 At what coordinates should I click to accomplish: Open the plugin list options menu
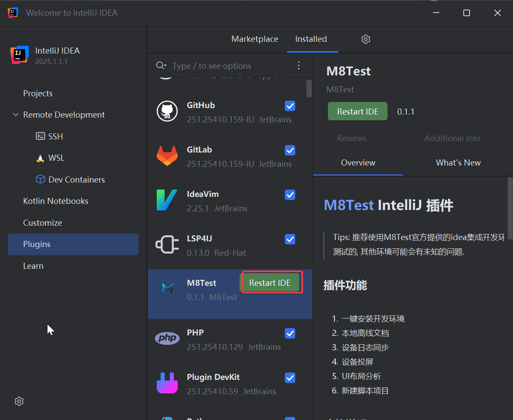tap(299, 65)
